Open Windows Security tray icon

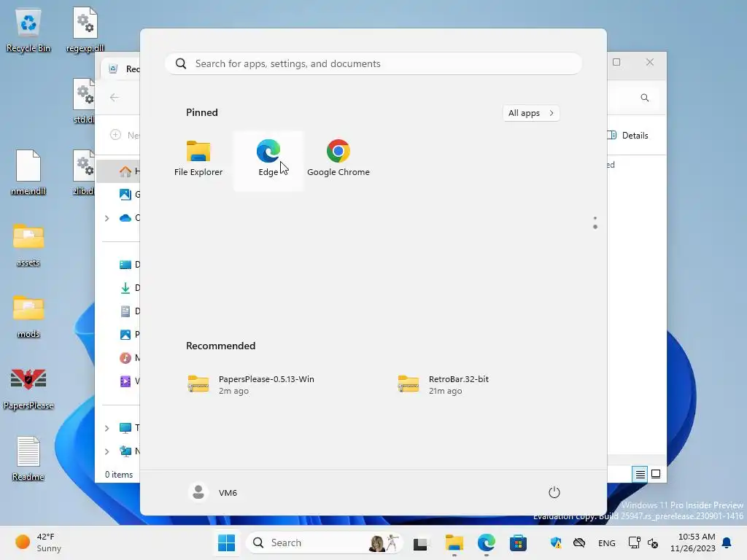555,542
